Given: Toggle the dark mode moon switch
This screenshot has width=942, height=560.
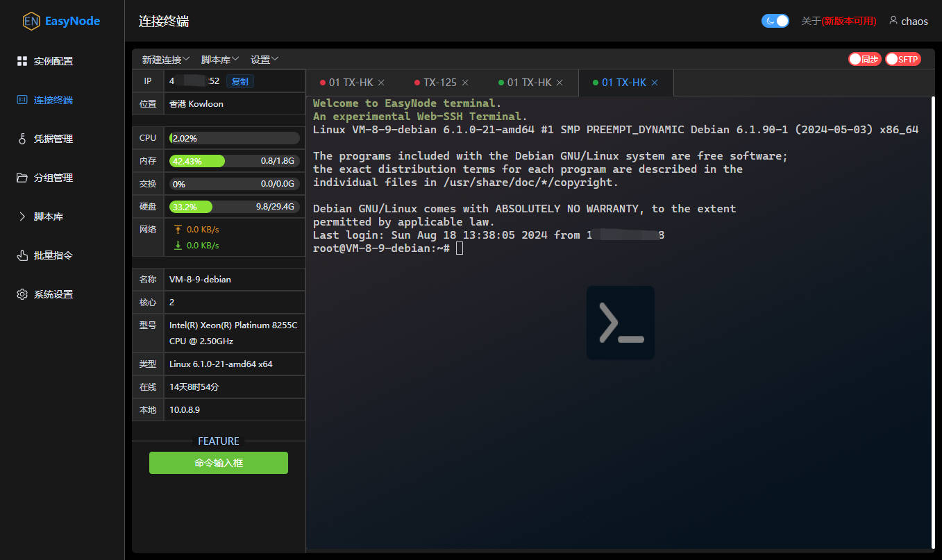Looking at the screenshot, I should (775, 21).
